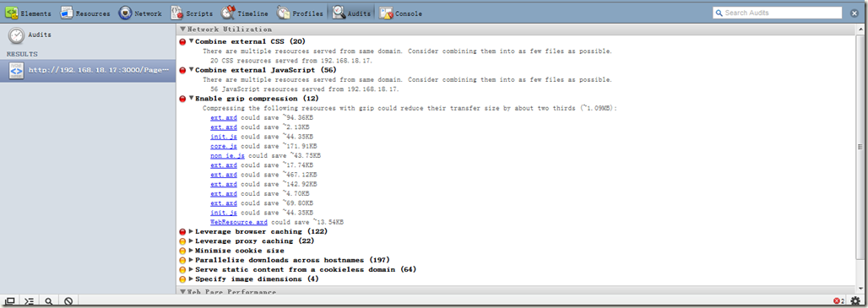
Task: Open the Network panel
Action: (141, 14)
